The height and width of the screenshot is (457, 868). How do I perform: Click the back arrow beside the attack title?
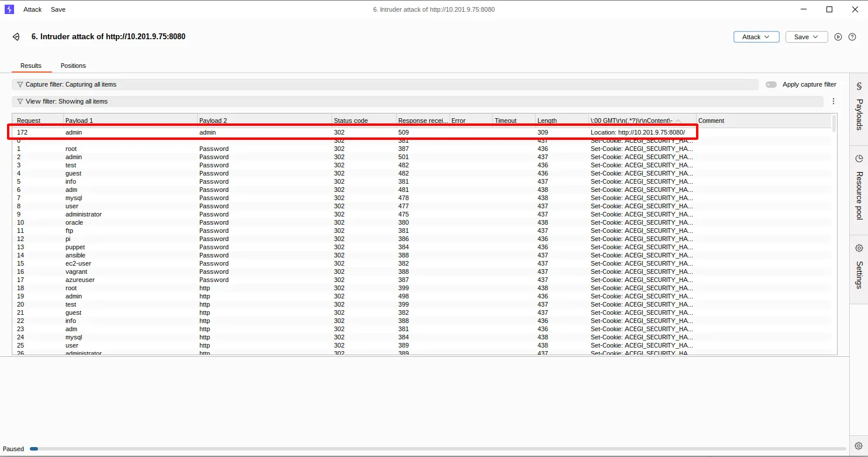pyautogui.click(x=16, y=37)
